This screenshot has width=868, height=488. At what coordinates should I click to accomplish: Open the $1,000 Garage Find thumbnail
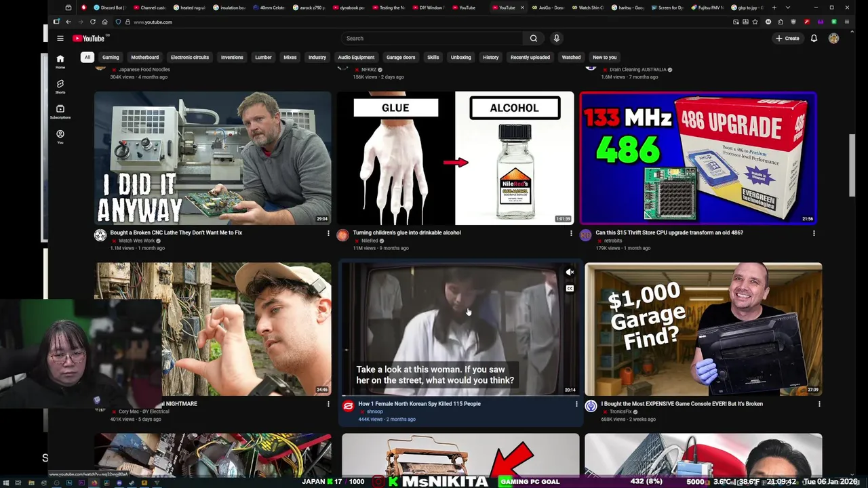pyautogui.click(x=703, y=329)
